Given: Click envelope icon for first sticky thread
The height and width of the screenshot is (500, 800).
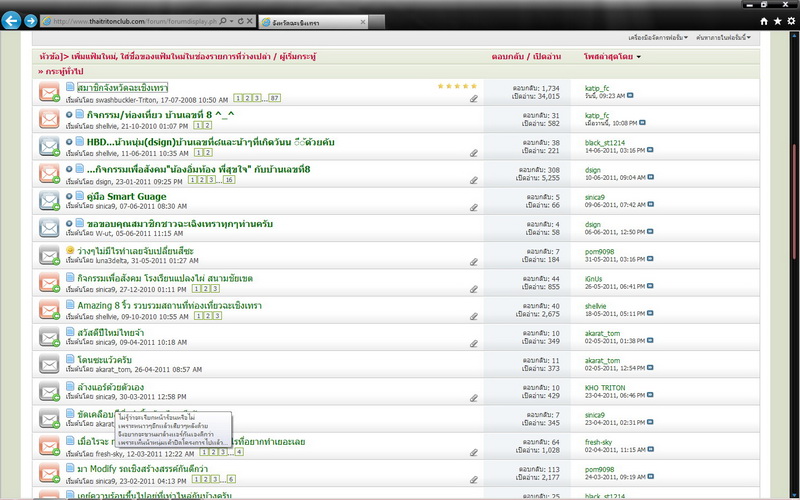Looking at the screenshot, I should pos(49,92).
